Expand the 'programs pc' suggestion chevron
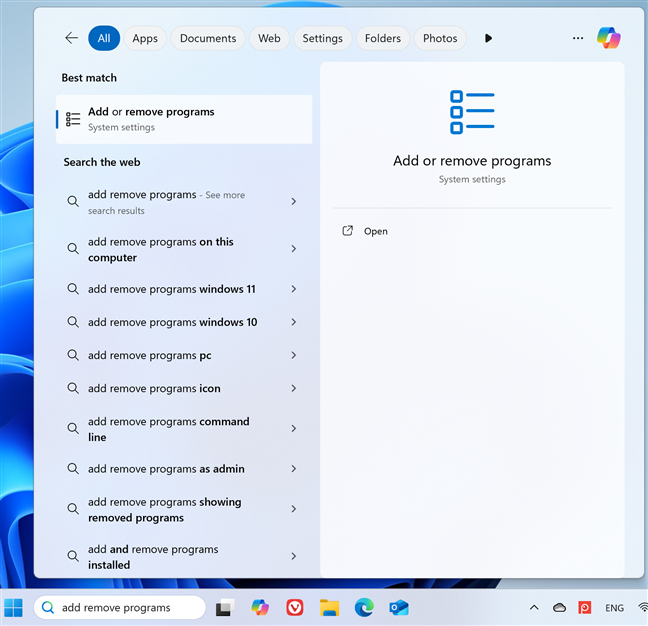Viewport: 648px width, 626px height. tap(293, 355)
